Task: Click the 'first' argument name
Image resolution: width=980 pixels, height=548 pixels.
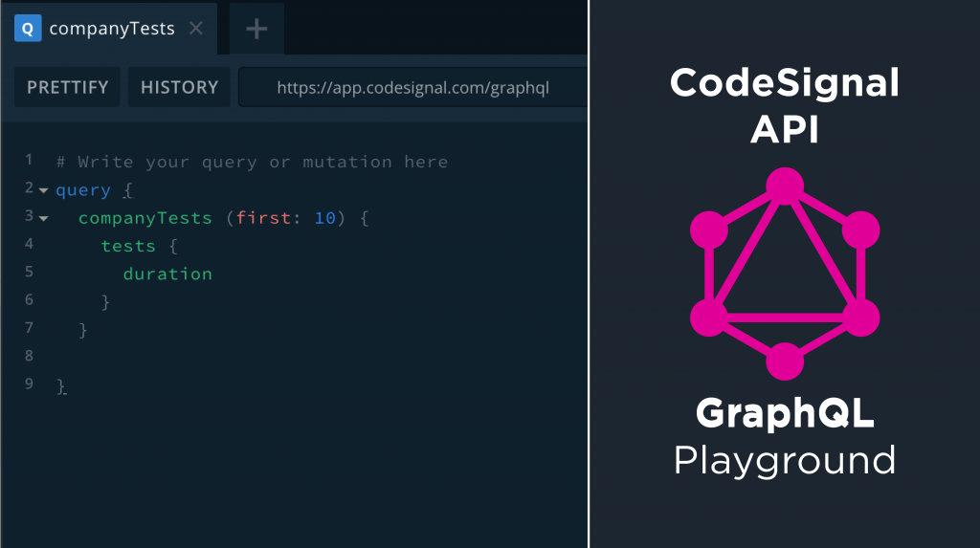Action: tap(263, 218)
